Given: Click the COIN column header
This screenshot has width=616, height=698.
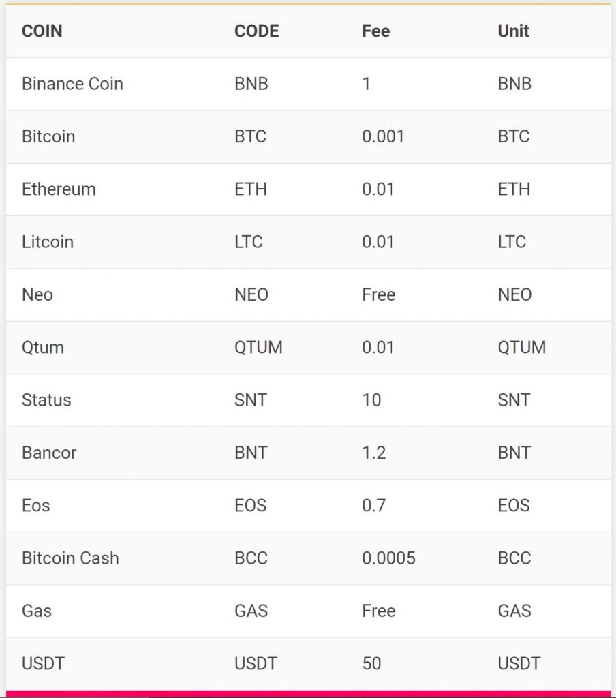Looking at the screenshot, I should pos(42,31).
